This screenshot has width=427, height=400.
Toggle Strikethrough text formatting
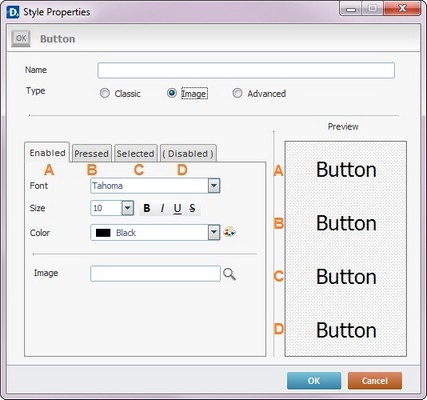point(192,208)
